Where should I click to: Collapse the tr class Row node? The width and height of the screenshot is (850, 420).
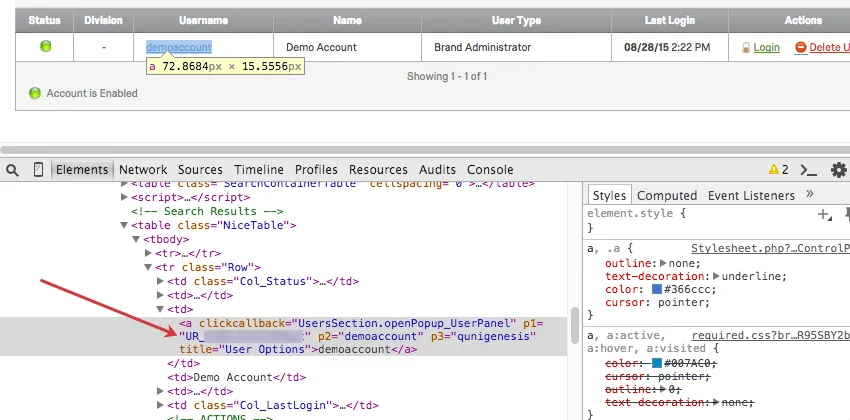(148, 268)
